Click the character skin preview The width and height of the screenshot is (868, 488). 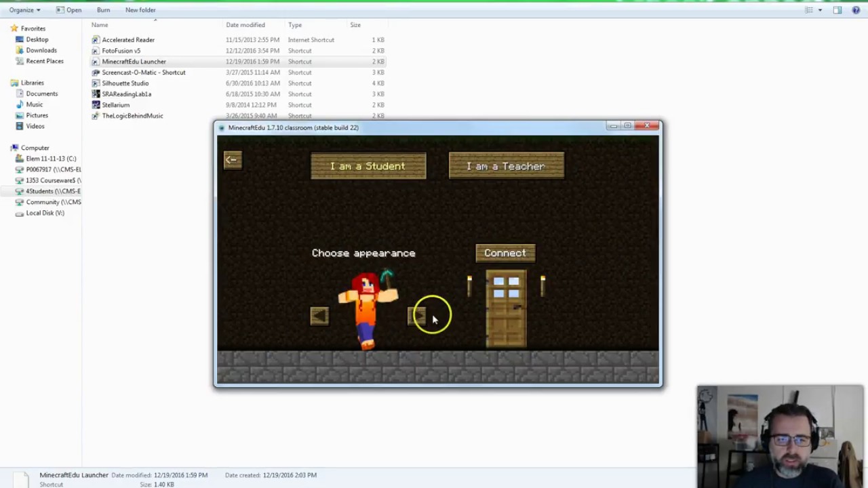pyautogui.click(x=368, y=310)
